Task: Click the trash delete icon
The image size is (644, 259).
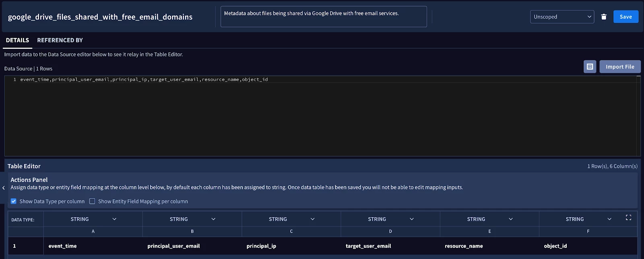Action: click(x=604, y=17)
